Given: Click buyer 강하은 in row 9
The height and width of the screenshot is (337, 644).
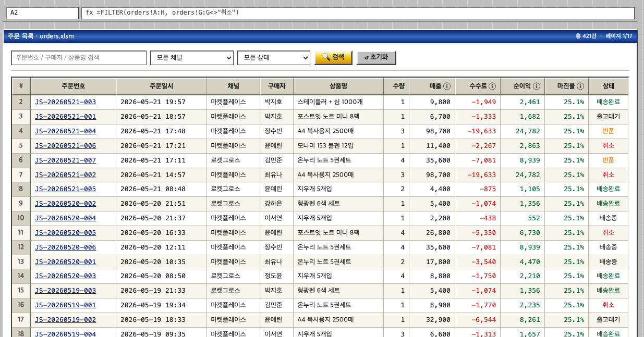Looking at the screenshot, I should coord(276,204).
